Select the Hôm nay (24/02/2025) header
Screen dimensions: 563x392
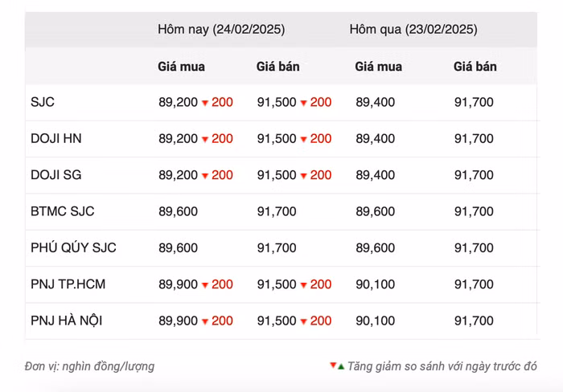220,30
